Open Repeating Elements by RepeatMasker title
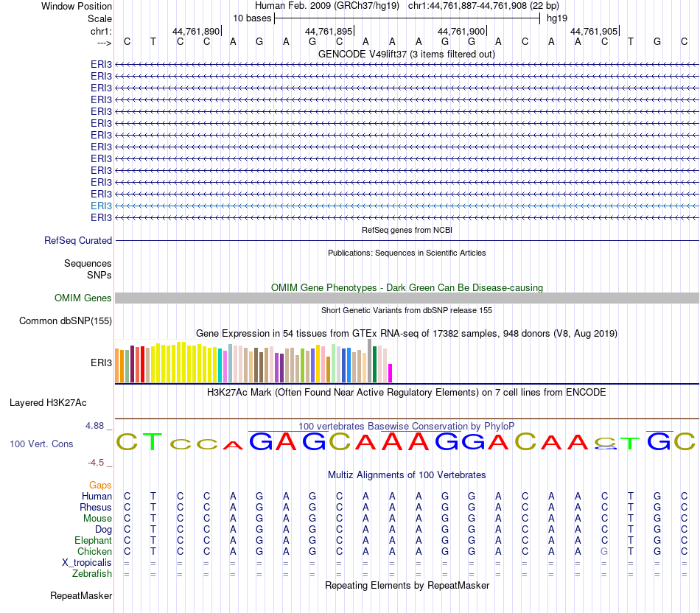700x613 pixels. pyautogui.click(x=407, y=585)
